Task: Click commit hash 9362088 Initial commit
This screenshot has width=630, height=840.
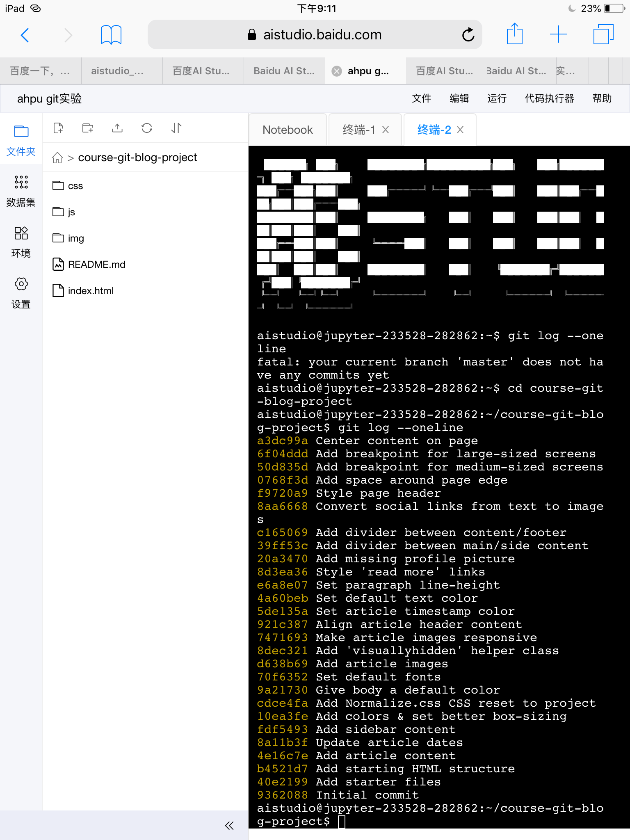Action: point(338,795)
